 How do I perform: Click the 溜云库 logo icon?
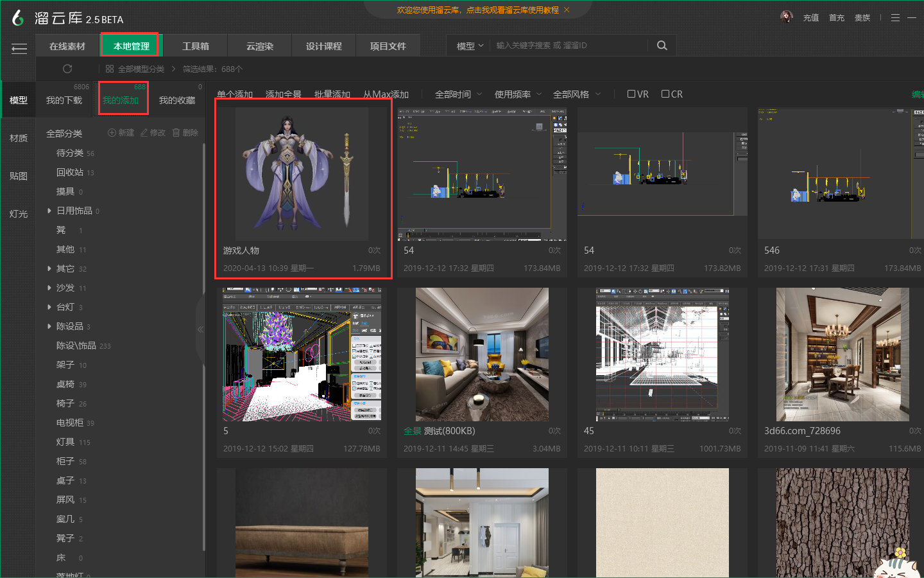[18, 18]
